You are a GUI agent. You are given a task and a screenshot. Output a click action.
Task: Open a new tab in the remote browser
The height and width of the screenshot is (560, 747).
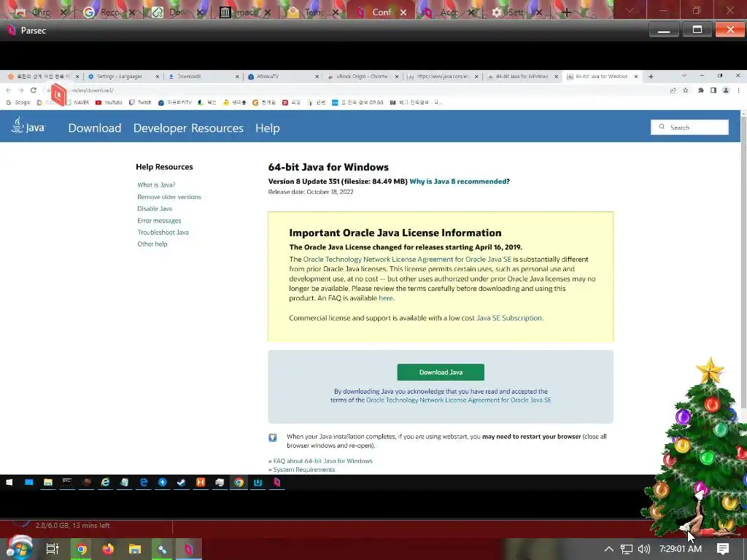[x=651, y=76]
